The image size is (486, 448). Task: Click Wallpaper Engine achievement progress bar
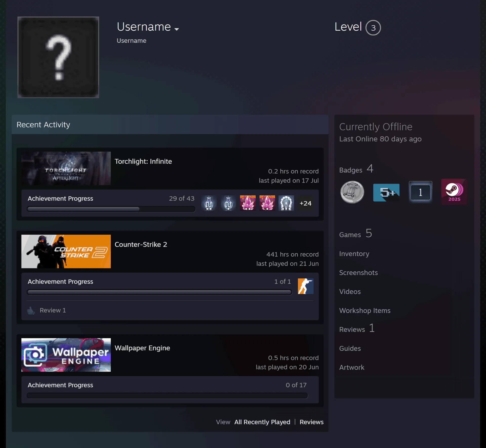[167, 396]
